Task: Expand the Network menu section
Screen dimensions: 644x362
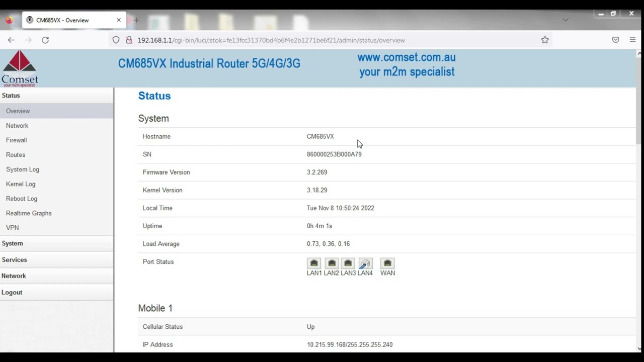Action: click(57, 276)
